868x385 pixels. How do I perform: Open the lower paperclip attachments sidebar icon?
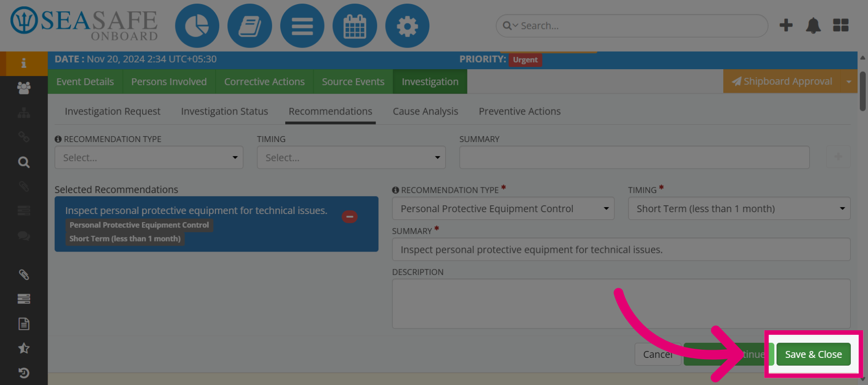point(24,274)
